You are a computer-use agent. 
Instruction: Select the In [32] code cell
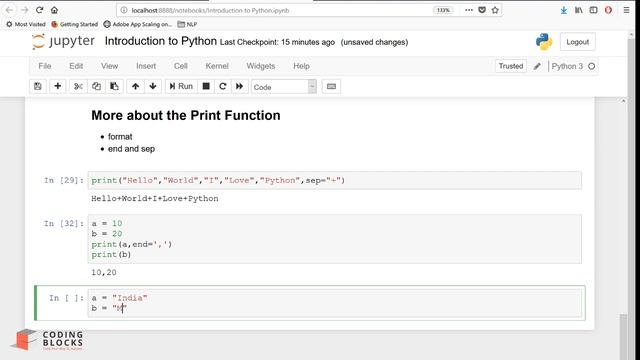coord(335,239)
